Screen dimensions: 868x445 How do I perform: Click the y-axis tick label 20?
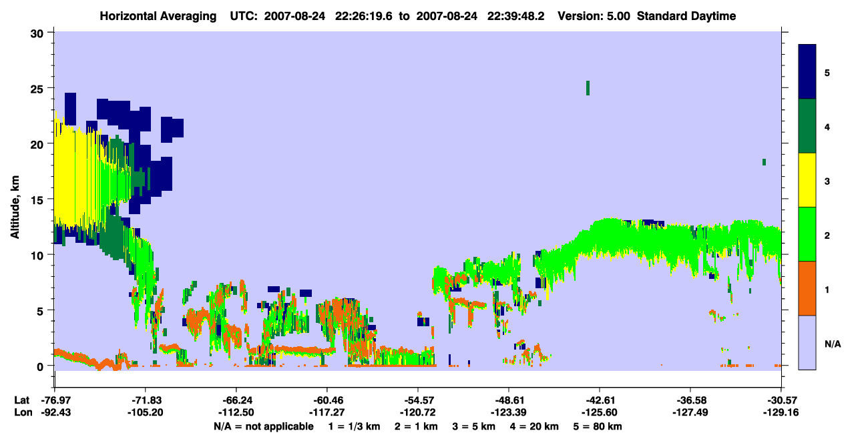click(x=38, y=143)
